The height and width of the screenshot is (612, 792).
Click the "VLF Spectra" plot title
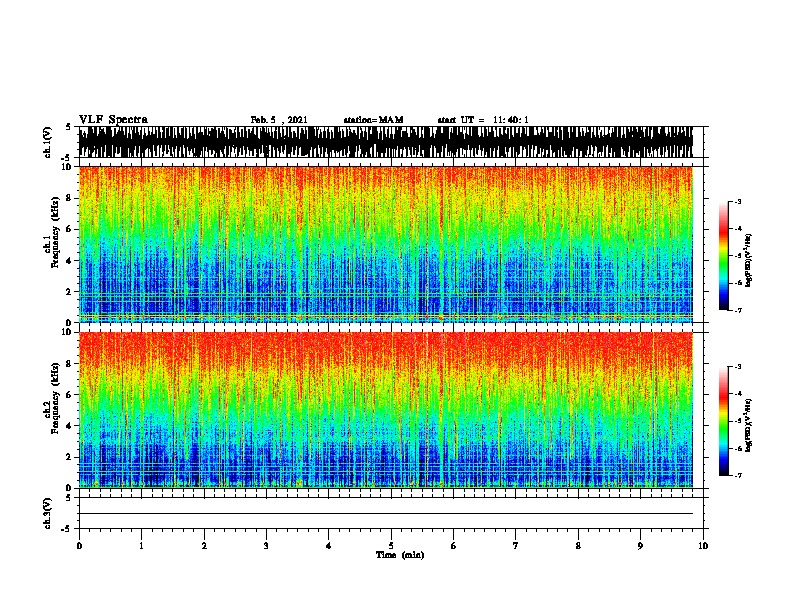coord(113,120)
